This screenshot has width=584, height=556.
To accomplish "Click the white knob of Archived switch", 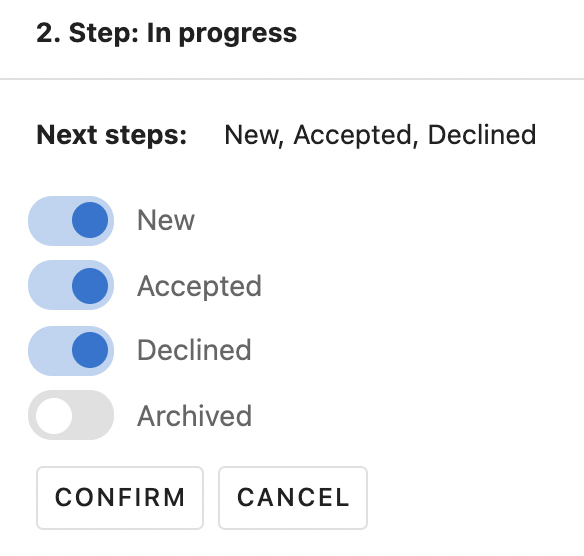I will click(54, 416).
